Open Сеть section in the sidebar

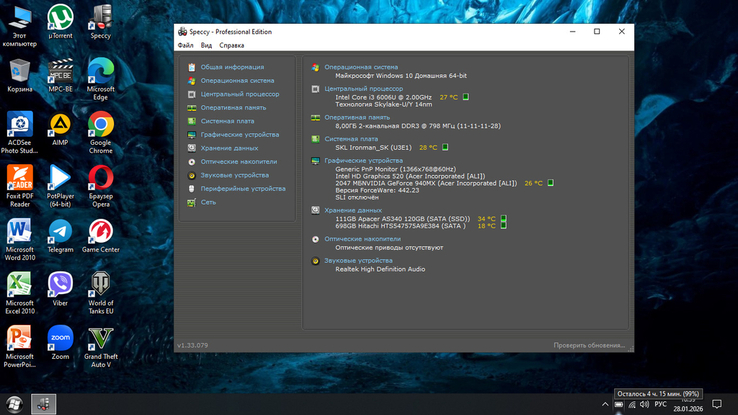208,202
